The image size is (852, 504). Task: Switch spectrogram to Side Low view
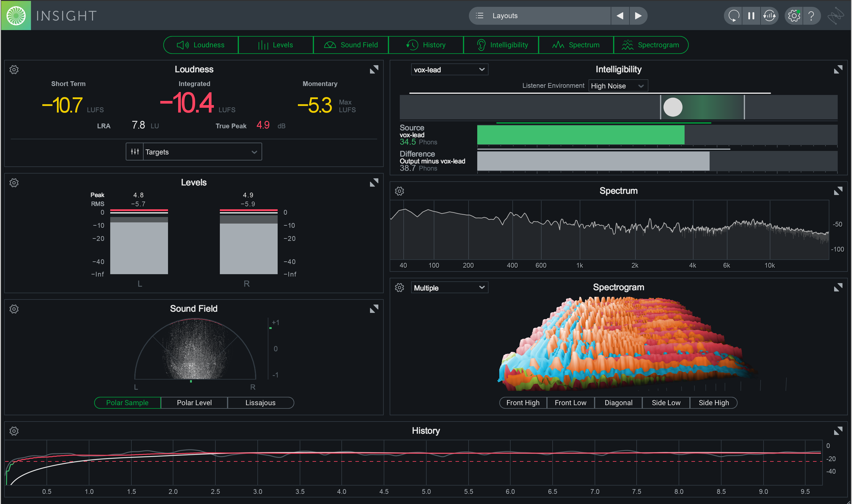[x=666, y=403]
